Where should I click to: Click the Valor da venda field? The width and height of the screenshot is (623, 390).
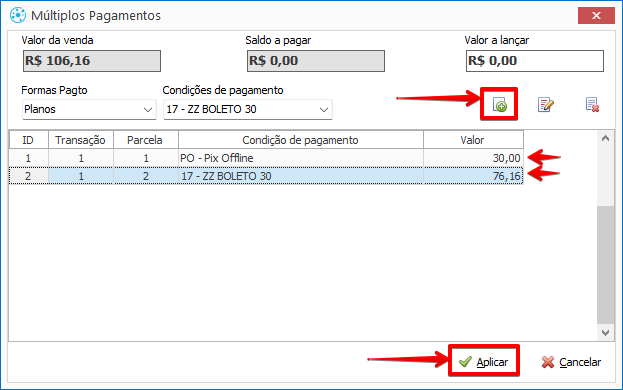click(x=92, y=61)
